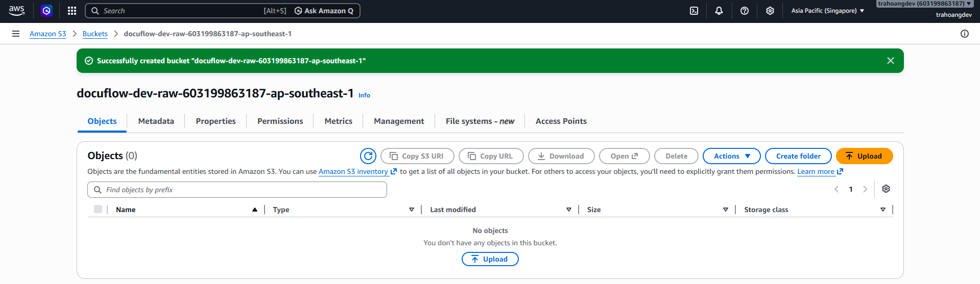This screenshot has height=284, width=980.
Task: Click Copy URL button
Action: tap(491, 156)
